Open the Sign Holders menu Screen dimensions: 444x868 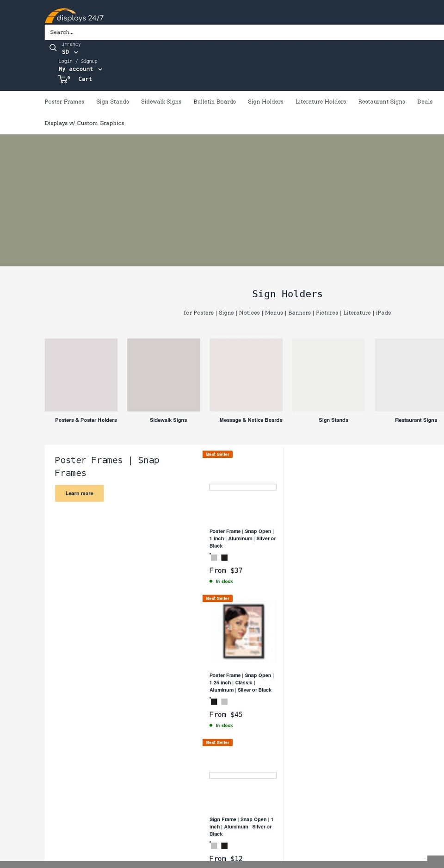(x=265, y=102)
